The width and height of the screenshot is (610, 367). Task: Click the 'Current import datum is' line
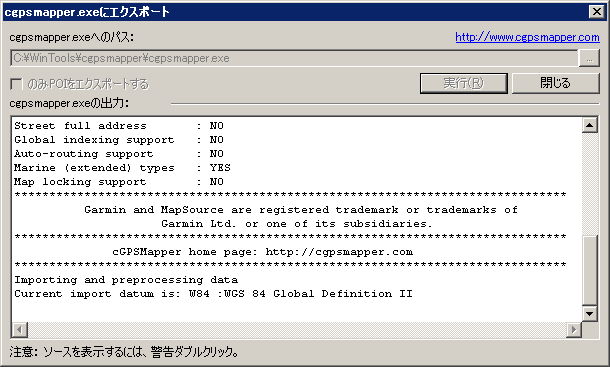click(213, 294)
